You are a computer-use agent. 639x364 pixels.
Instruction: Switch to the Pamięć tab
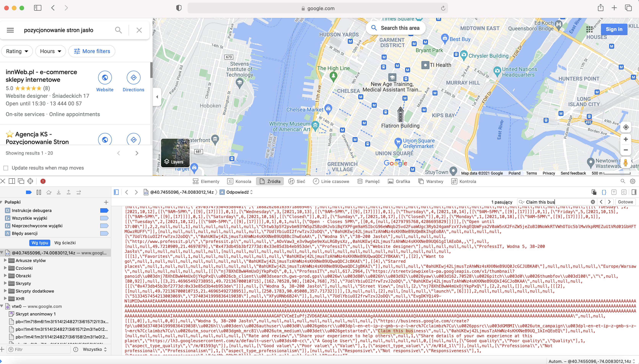368,181
